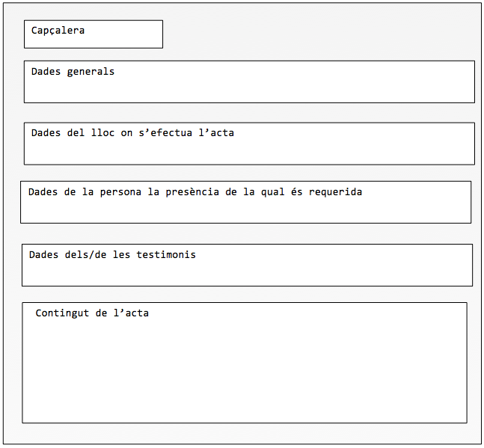Click the word presència
The width and height of the screenshot is (484, 448).
click(x=192, y=192)
